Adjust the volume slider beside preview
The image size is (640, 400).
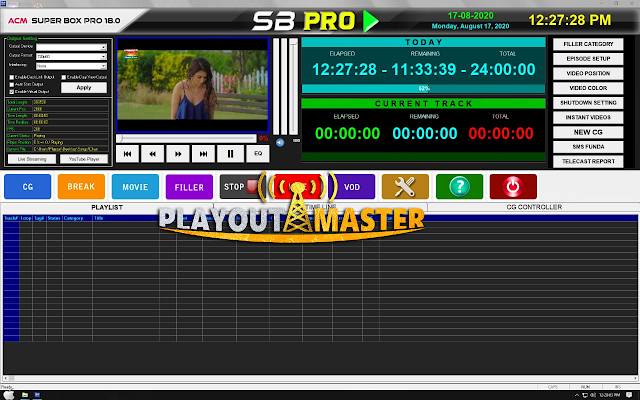[x=293, y=87]
